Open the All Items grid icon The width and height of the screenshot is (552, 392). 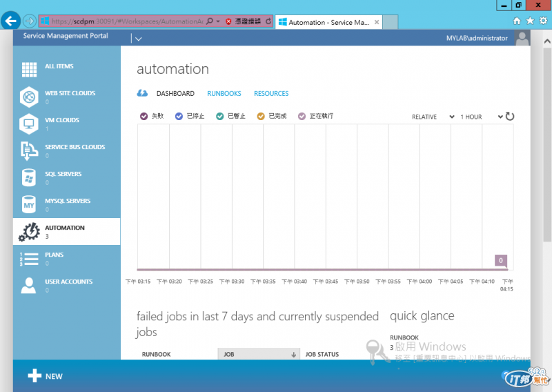tap(29, 70)
